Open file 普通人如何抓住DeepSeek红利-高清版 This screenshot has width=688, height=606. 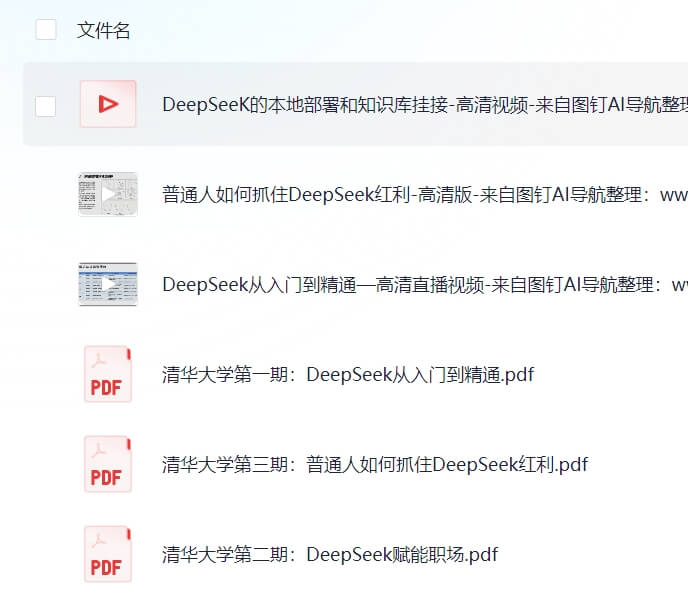coord(425,195)
